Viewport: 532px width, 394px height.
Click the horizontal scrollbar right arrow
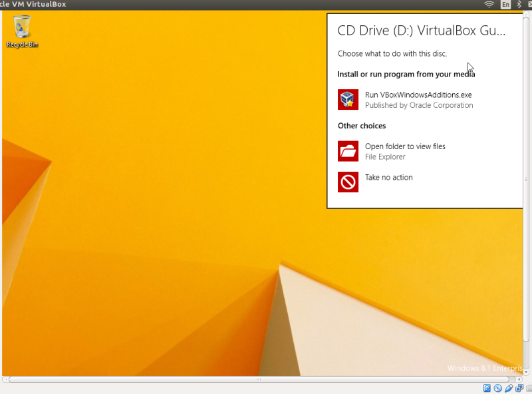point(519,379)
